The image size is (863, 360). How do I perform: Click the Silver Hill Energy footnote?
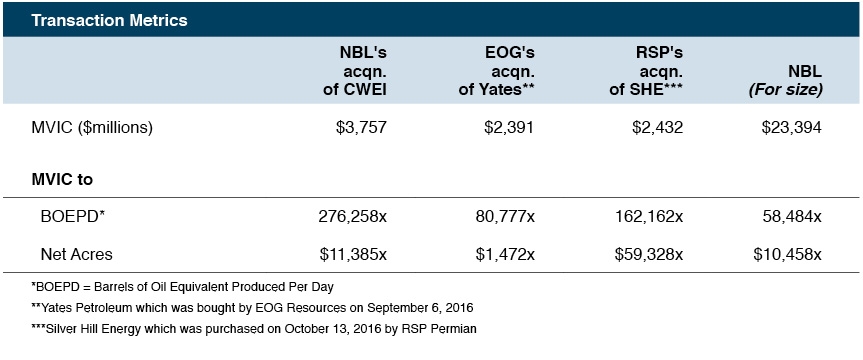coord(254,329)
